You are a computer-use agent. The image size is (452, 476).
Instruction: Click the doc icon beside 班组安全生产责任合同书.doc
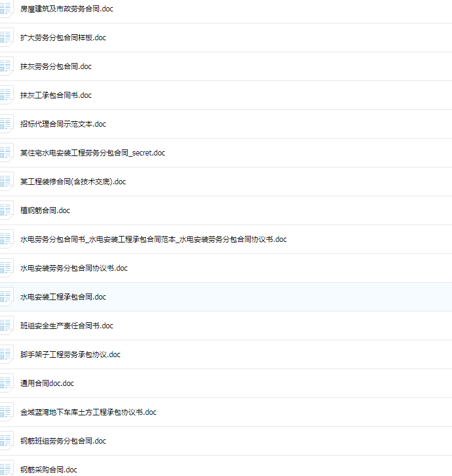(6, 325)
